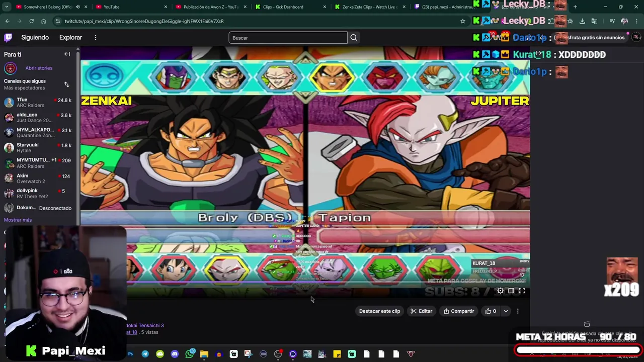644x362 pixels.
Task: Open the MYM_ALKAPO channel
Action: 38,133
